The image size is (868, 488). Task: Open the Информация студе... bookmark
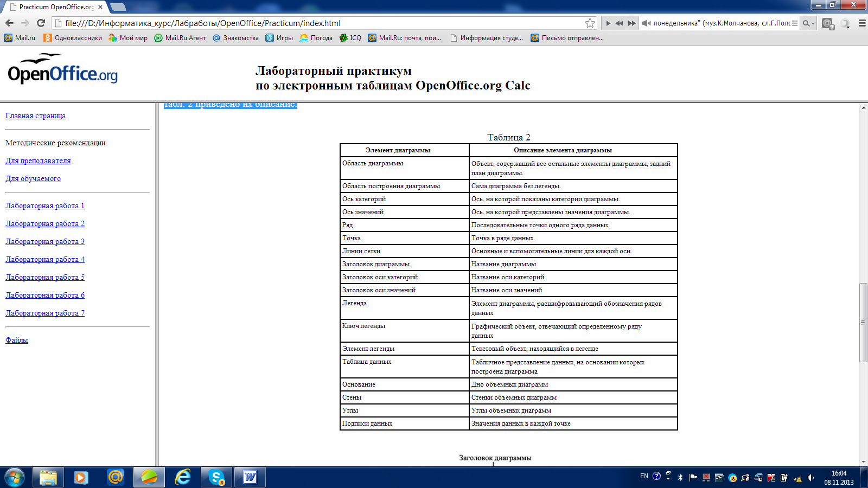[x=487, y=38]
